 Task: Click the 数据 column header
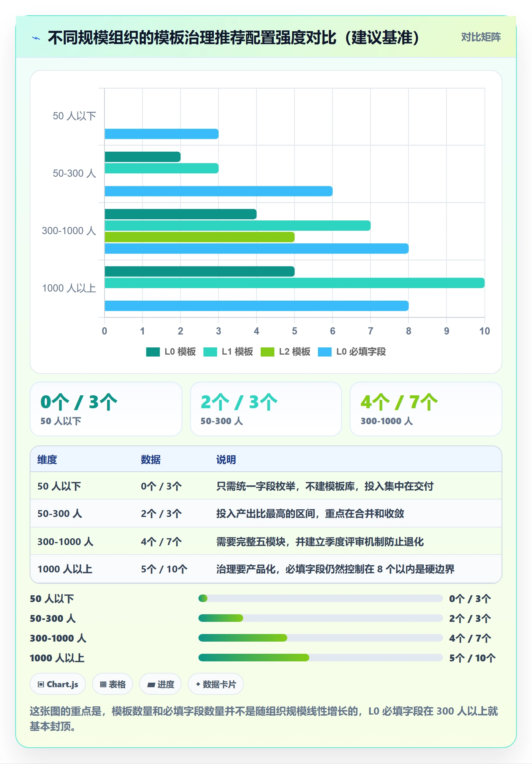pos(150,460)
